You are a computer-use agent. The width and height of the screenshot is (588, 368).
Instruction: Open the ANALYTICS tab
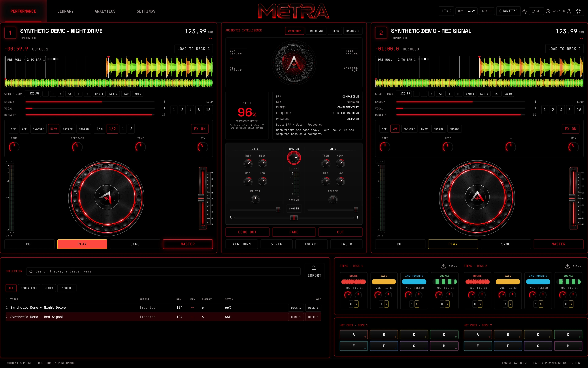[105, 11]
